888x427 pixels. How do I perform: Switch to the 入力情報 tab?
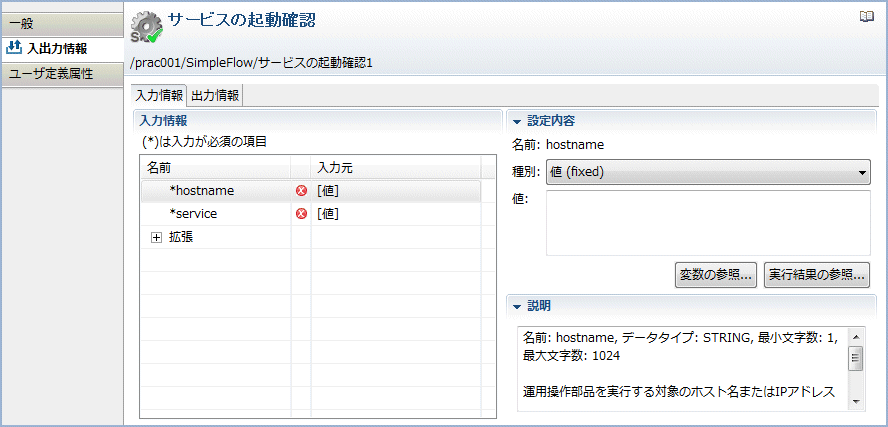tap(159, 95)
